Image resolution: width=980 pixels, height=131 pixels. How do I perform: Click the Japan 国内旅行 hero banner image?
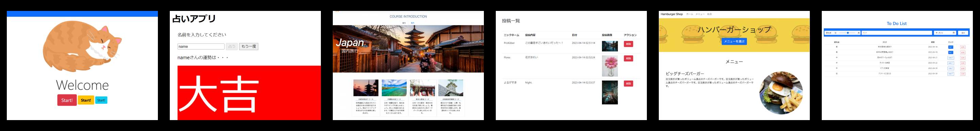point(408,49)
